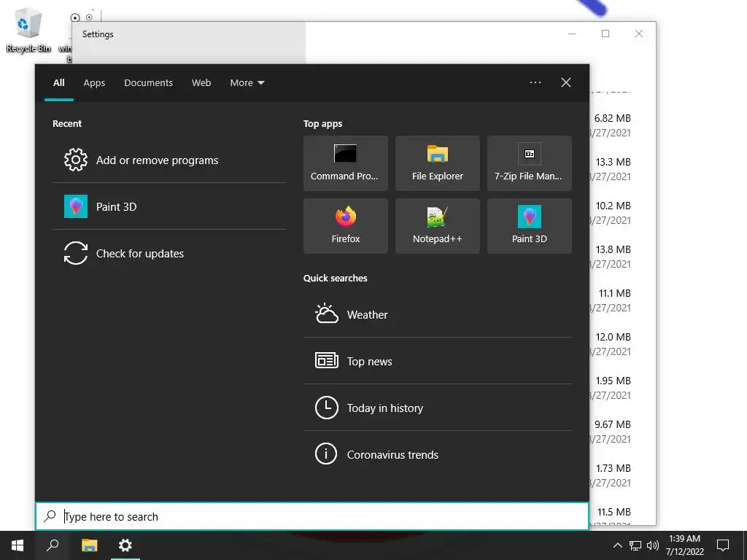Viewport: 747px width, 560px height.
Task: Close the search panel
Action: point(566,82)
